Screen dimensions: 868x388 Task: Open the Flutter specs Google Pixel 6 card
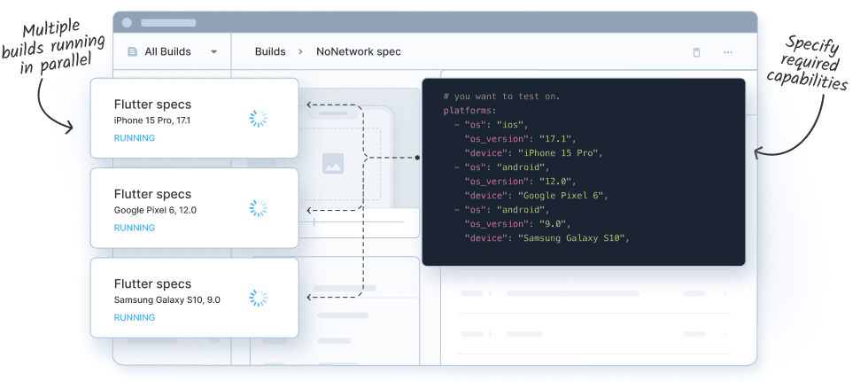pyautogui.click(x=194, y=208)
